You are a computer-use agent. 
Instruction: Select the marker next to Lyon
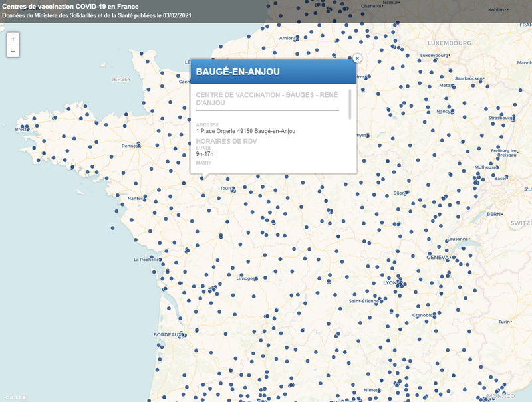[x=400, y=283]
